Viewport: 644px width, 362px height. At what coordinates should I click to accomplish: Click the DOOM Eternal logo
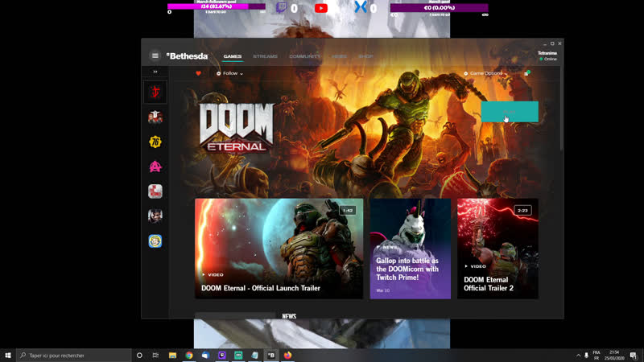click(237, 127)
